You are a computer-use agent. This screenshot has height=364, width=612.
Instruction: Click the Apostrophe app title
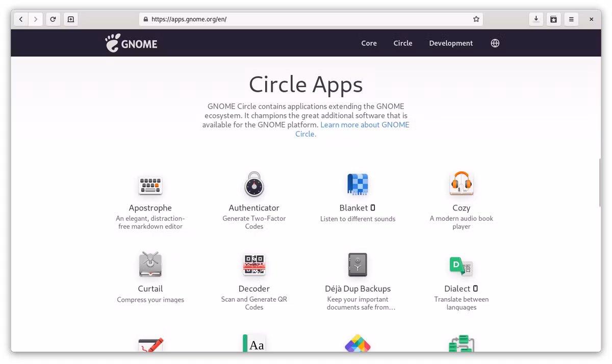(x=150, y=208)
